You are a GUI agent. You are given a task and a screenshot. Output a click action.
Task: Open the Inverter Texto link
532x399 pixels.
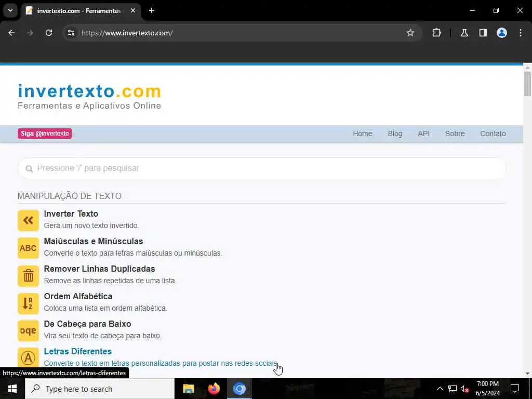coord(71,214)
